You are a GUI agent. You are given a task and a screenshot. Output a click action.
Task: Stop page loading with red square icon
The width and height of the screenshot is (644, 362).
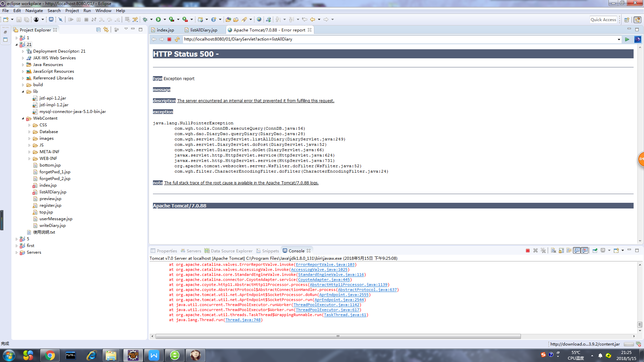169,39
